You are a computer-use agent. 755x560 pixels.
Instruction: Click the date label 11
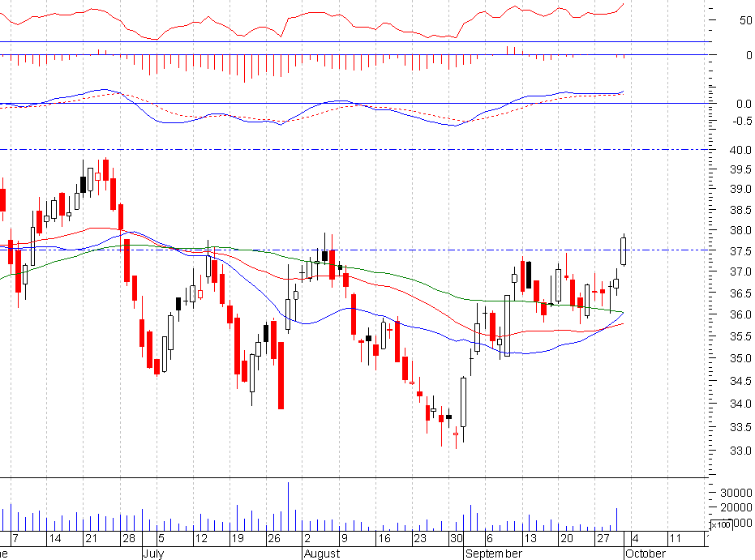(x=676, y=538)
